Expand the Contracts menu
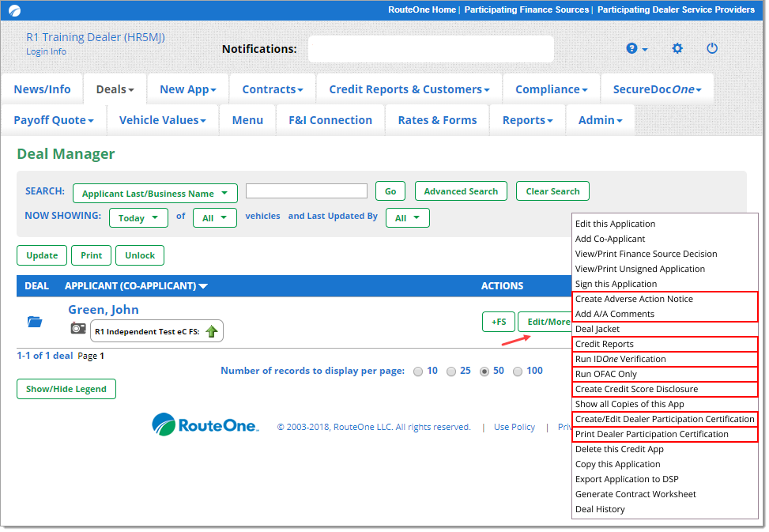 coord(273,89)
